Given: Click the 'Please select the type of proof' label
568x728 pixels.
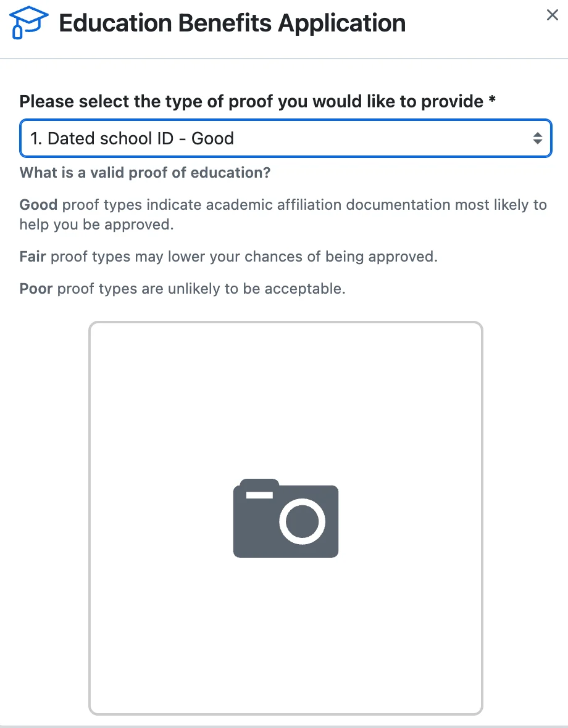Looking at the screenshot, I should pyautogui.click(x=257, y=101).
